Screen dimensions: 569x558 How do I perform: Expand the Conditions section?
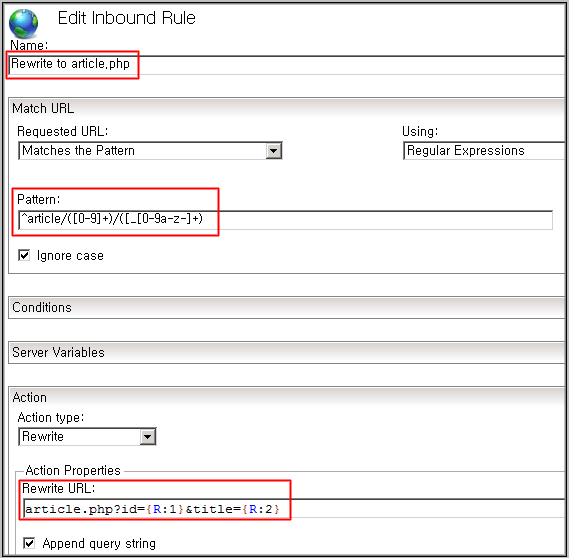(x=287, y=308)
